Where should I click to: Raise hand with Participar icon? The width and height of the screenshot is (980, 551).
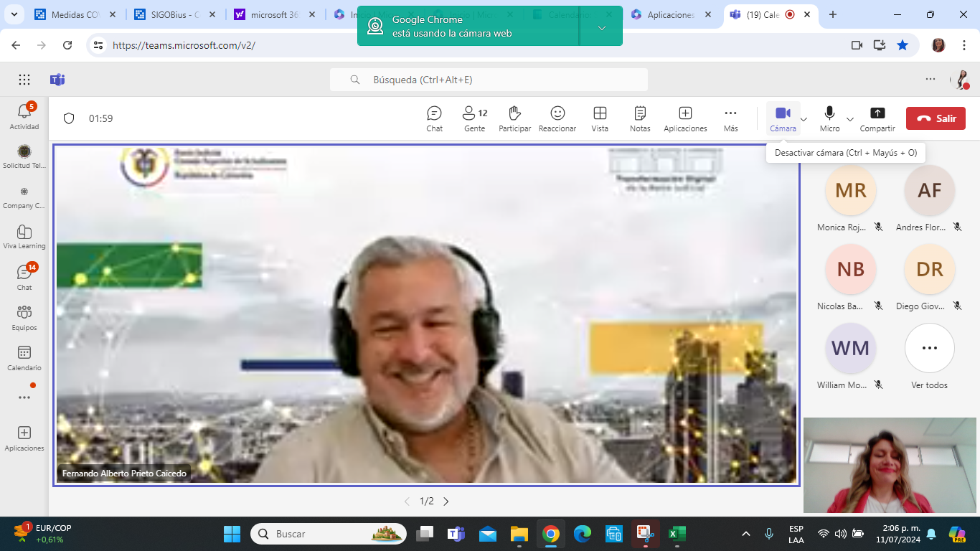coord(514,118)
